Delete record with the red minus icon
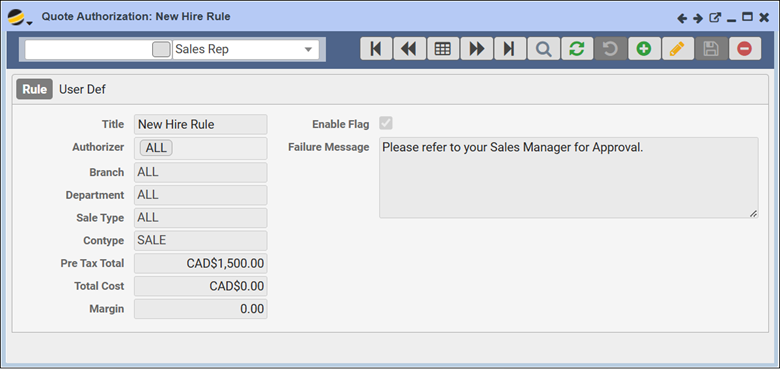The width and height of the screenshot is (780, 369). (745, 49)
